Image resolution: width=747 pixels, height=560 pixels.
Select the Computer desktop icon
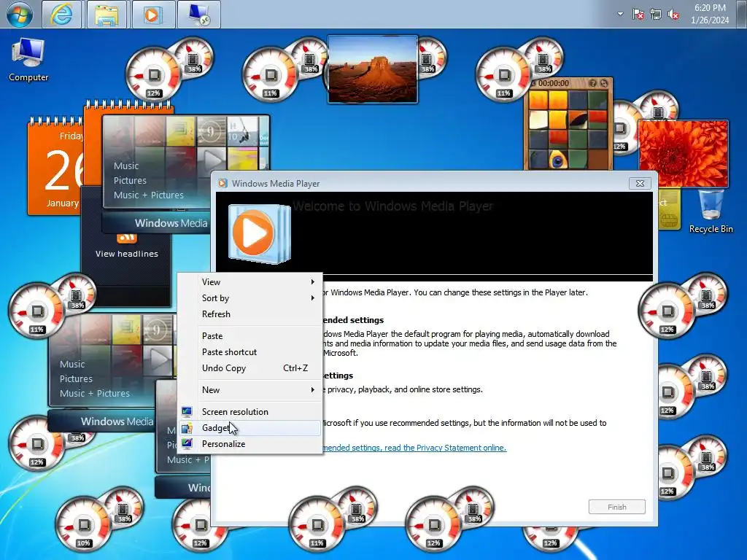[28, 60]
